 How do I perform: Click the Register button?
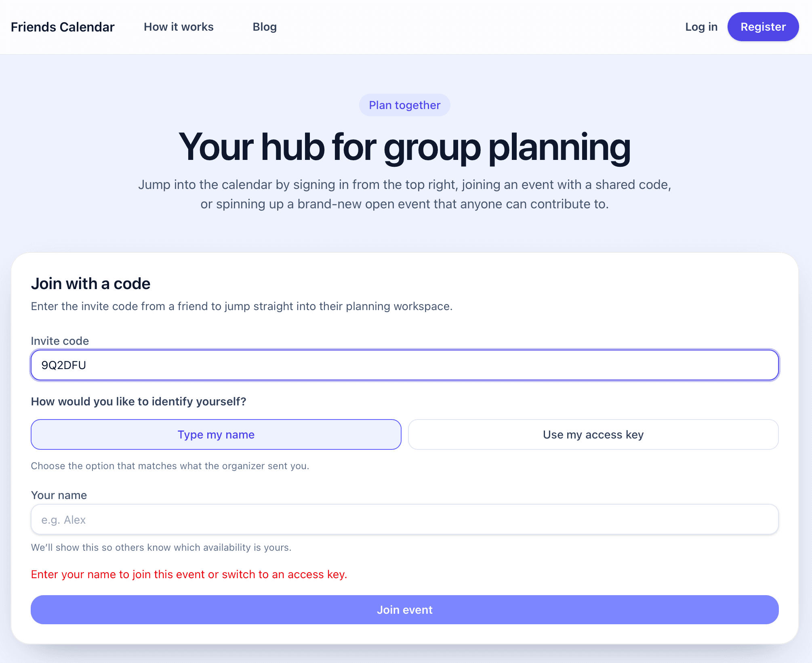pos(763,27)
